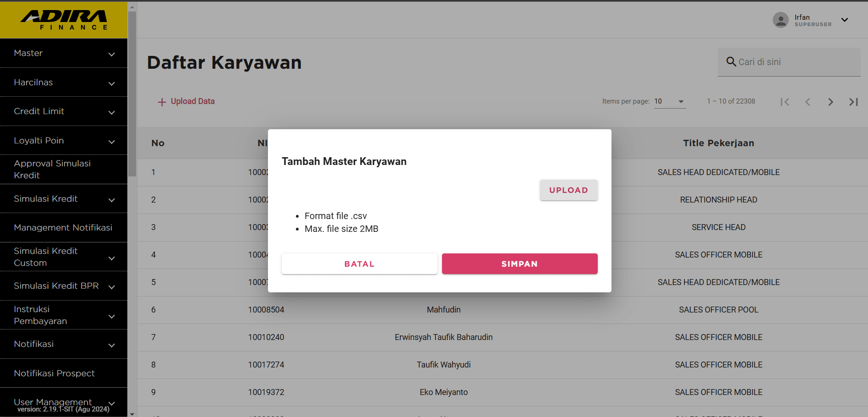Expand Instruksi Pembayaran menu

pyautogui.click(x=64, y=315)
